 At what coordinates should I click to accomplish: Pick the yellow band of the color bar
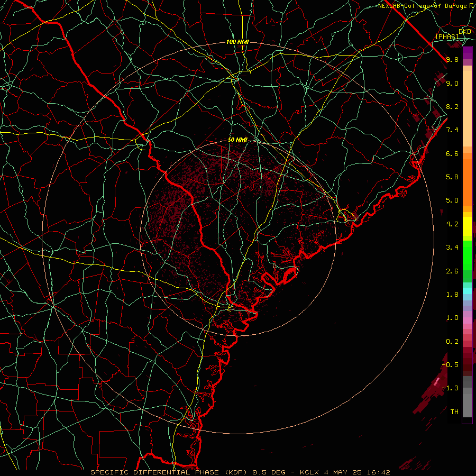tap(467, 226)
